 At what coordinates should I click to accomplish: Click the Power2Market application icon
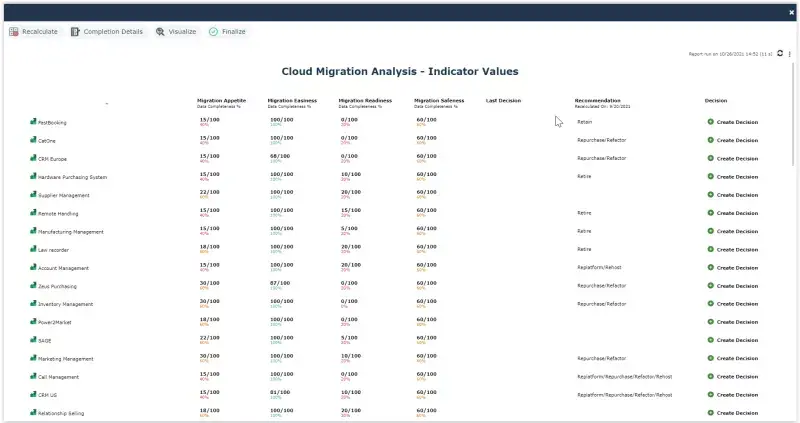pos(33,321)
